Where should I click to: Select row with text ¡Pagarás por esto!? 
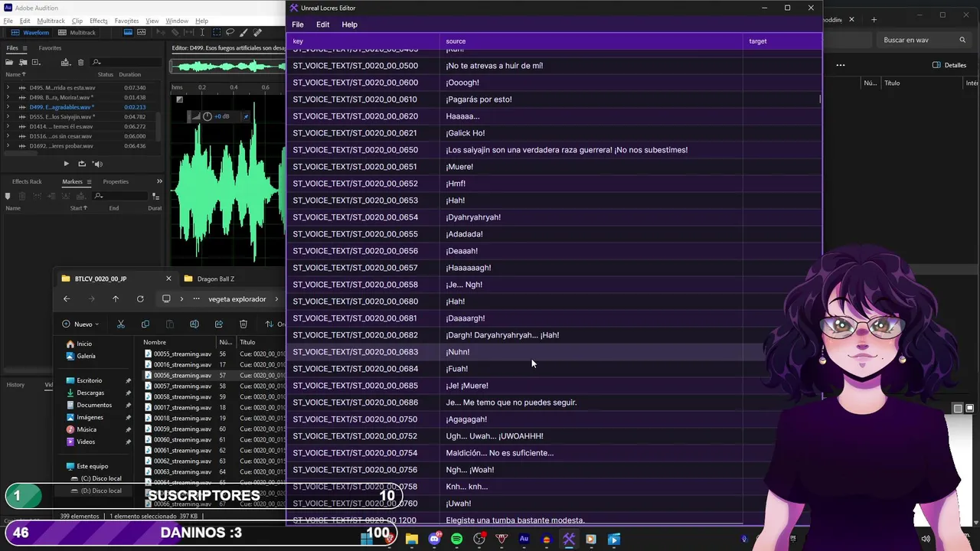(x=554, y=99)
